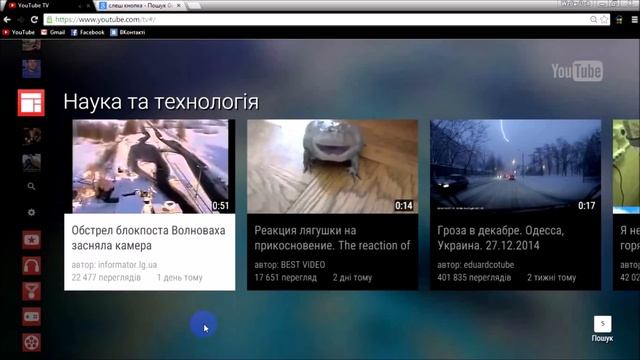Viewport: 640px width, 360px height.
Task: Click the title Реакция лягушки на прикосновение
Action: (x=332, y=238)
